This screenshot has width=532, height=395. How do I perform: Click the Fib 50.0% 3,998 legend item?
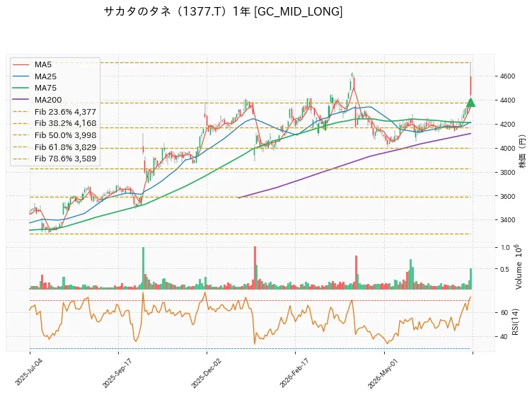pos(54,135)
